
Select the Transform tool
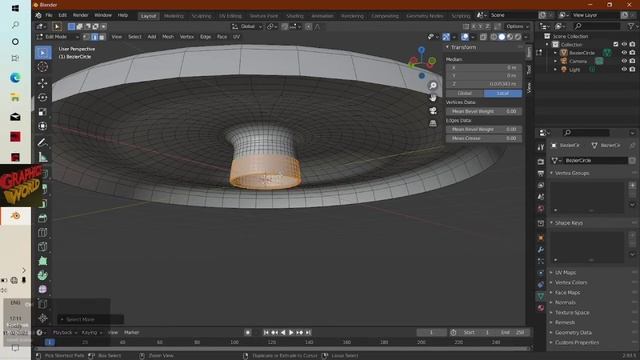43,126
